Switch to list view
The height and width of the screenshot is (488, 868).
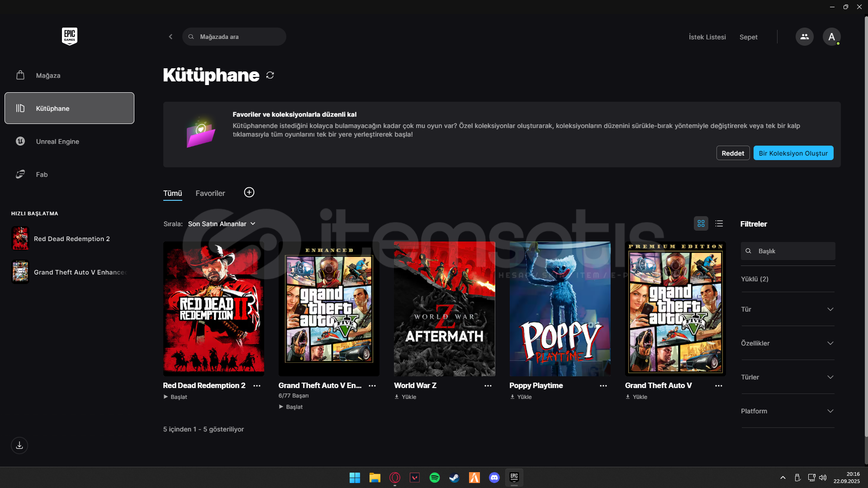[719, 223]
